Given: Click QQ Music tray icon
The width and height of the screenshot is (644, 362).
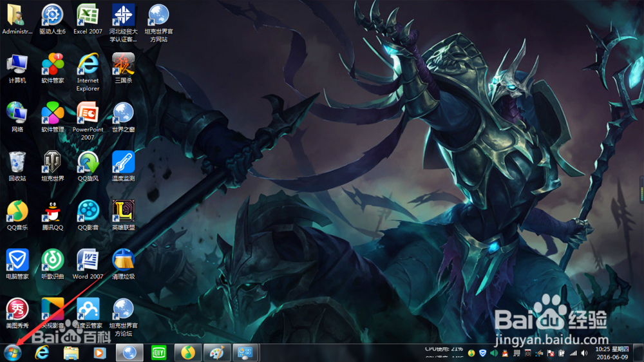Looking at the screenshot, I should (x=471, y=353).
